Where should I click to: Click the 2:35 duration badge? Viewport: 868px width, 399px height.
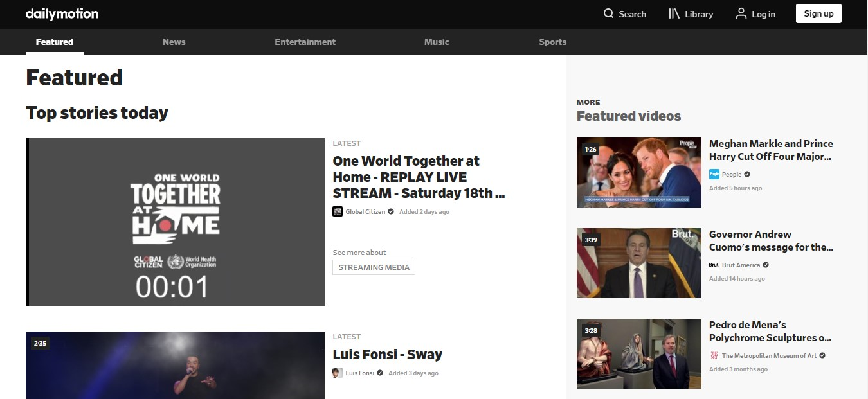coord(40,344)
